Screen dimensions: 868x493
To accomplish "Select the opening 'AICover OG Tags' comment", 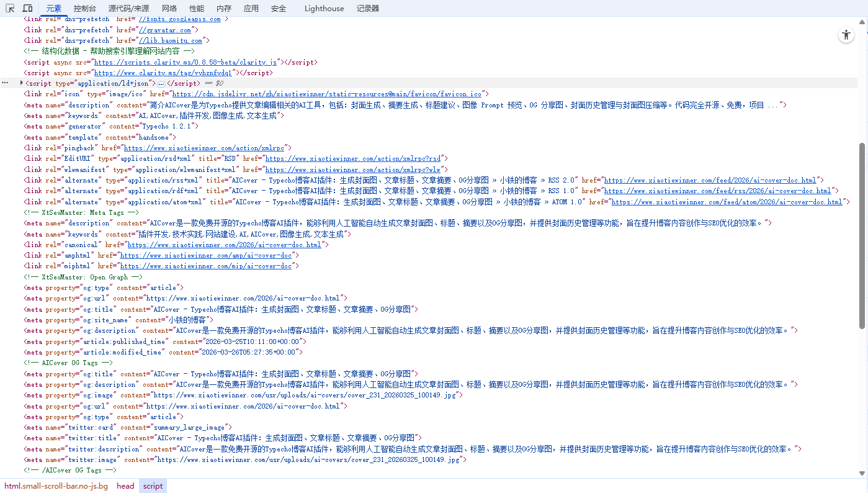I will tap(68, 363).
